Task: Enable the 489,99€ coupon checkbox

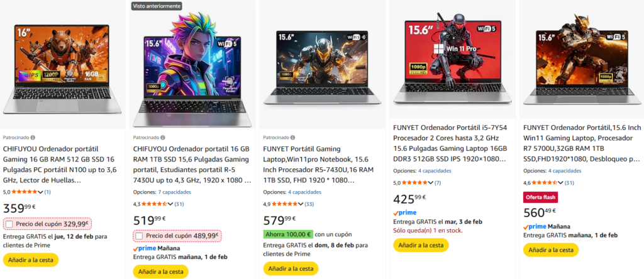Action: tap(139, 236)
